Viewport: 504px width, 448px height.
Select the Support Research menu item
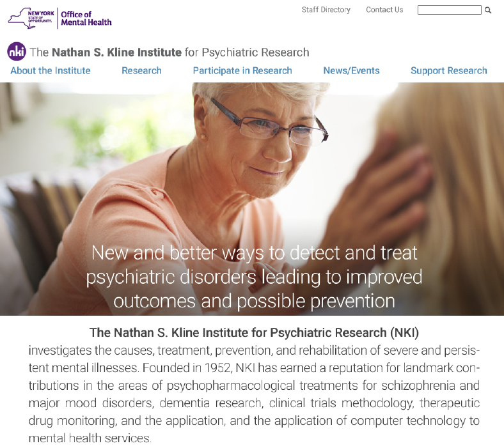pos(449,71)
